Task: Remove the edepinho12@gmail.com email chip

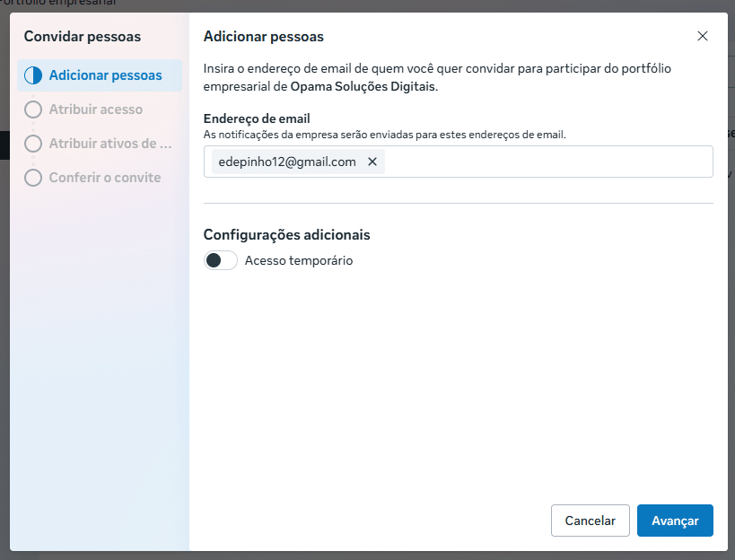Action: click(372, 162)
